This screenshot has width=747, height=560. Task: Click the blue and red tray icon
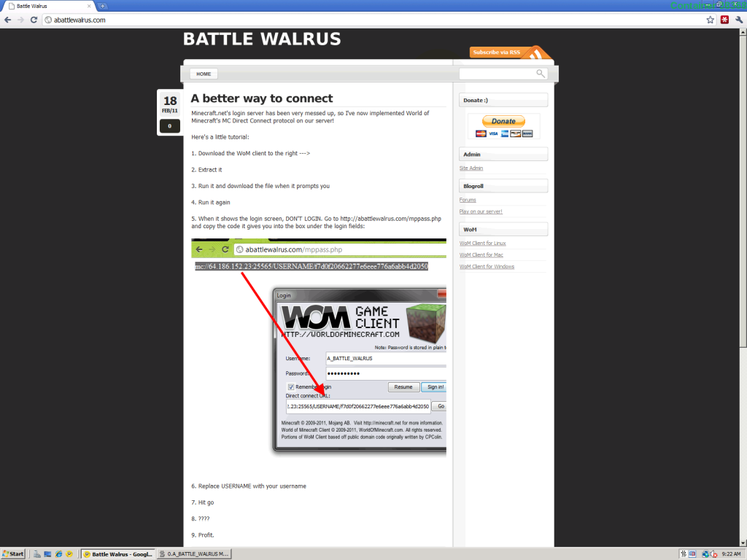(x=692, y=554)
